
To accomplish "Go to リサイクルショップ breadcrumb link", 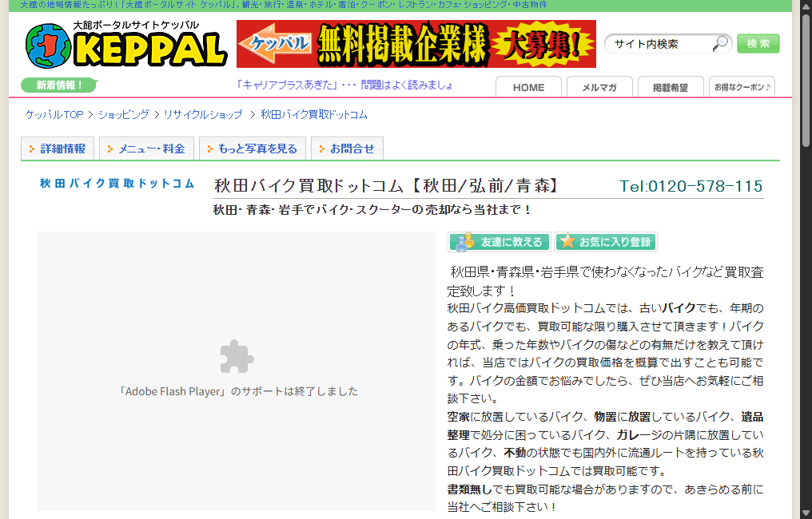I will [x=202, y=114].
